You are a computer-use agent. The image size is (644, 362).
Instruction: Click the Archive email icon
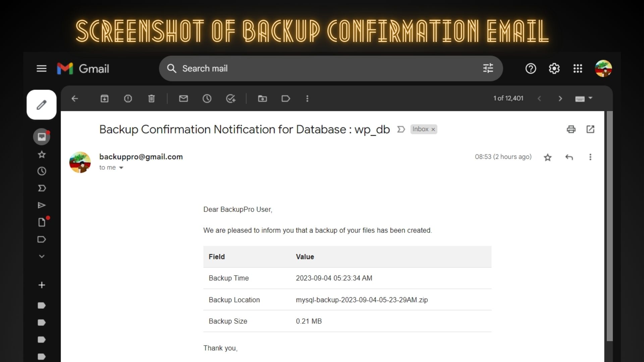(x=104, y=99)
